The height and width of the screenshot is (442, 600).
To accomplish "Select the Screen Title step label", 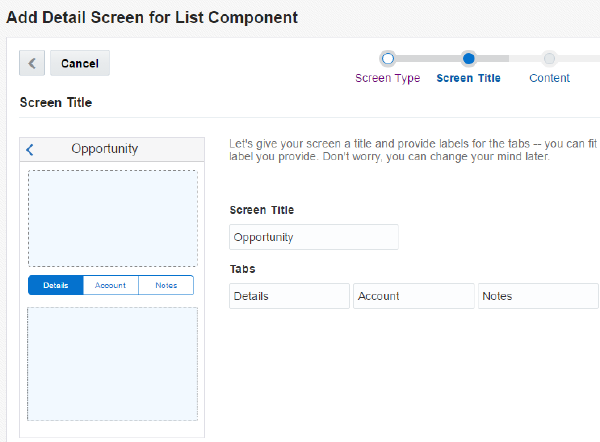I will [x=469, y=78].
